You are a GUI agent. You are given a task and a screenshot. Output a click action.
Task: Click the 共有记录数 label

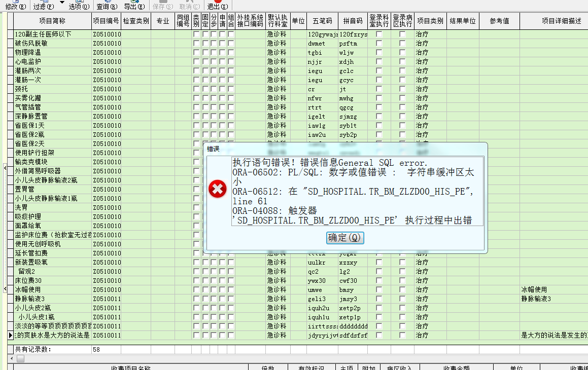click(33, 349)
